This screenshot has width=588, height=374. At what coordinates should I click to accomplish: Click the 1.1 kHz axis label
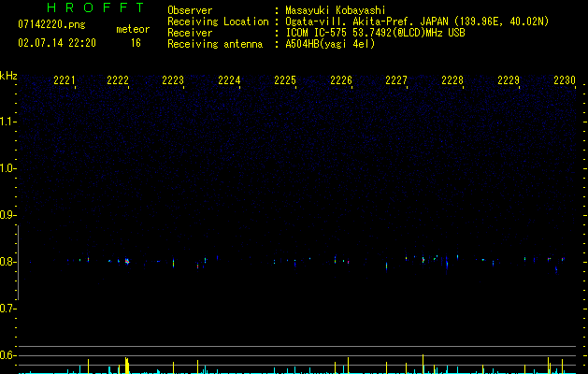coord(7,122)
